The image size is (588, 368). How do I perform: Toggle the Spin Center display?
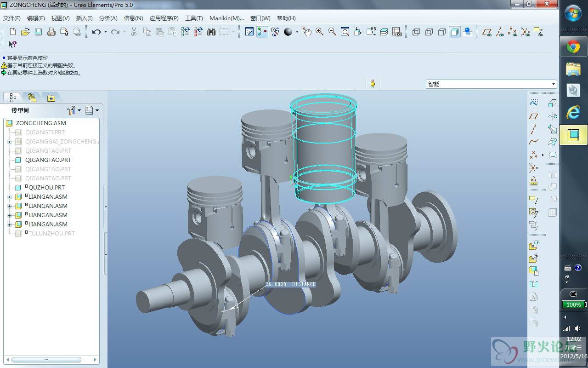[x=262, y=32]
